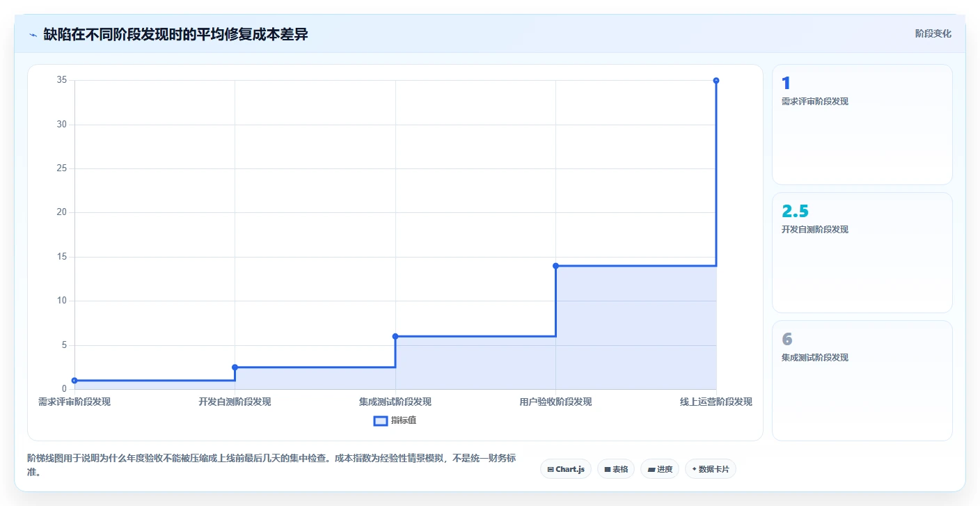Click y-axis tick label 30
Image resolution: width=980 pixels, height=506 pixels.
62,125
